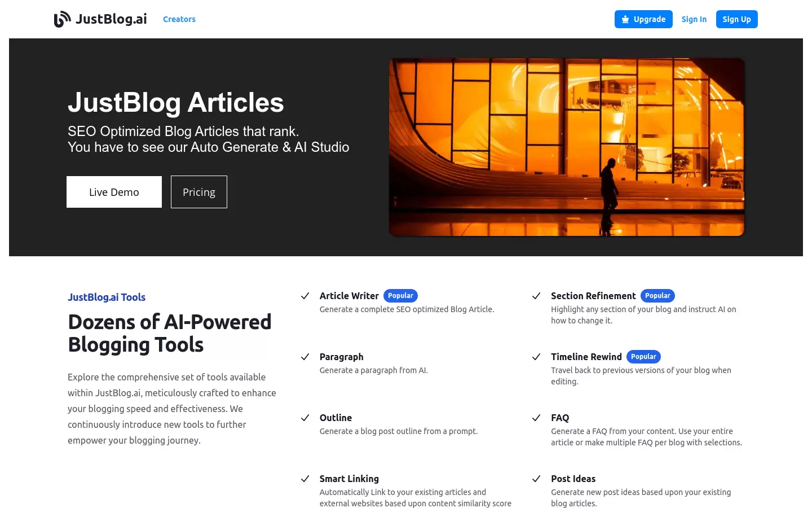Open the Creators menu item
The width and height of the screenshot is (812, 508).
[x=179, y=19]
